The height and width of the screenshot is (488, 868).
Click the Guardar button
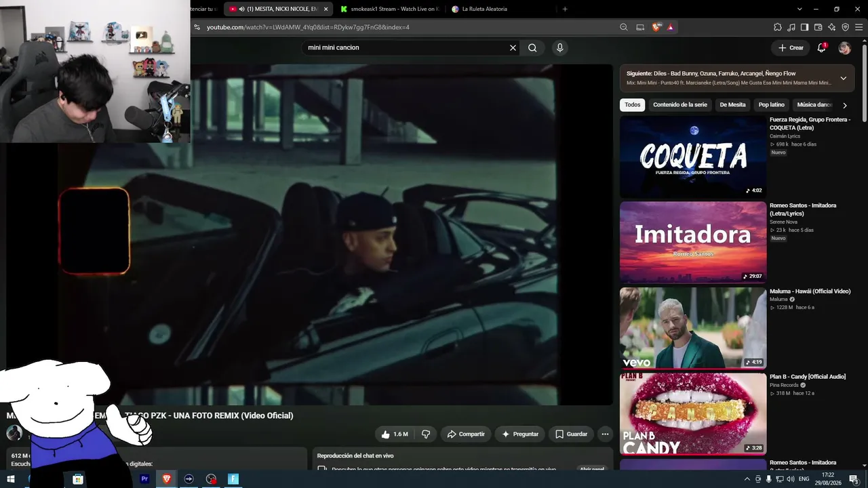pos(571,434)
